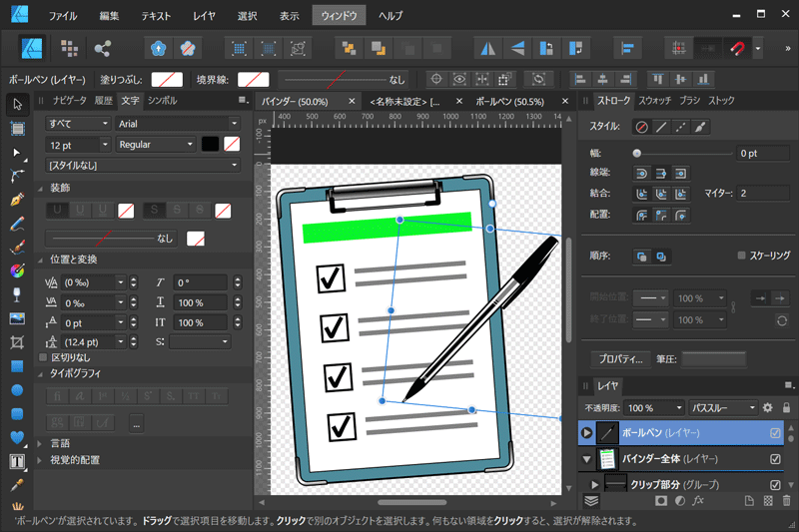This screenshot has width=799, height=532.
Task: Expand the 言語 section
Action: (40, 443)
